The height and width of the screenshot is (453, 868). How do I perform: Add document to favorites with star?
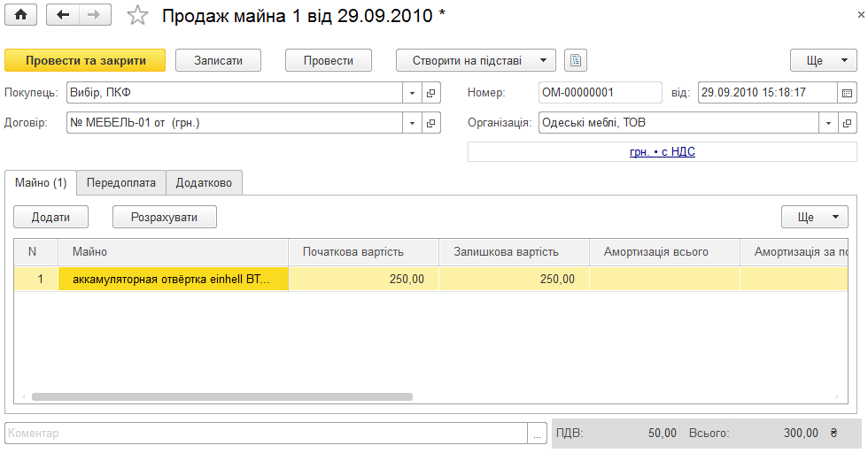137,16
